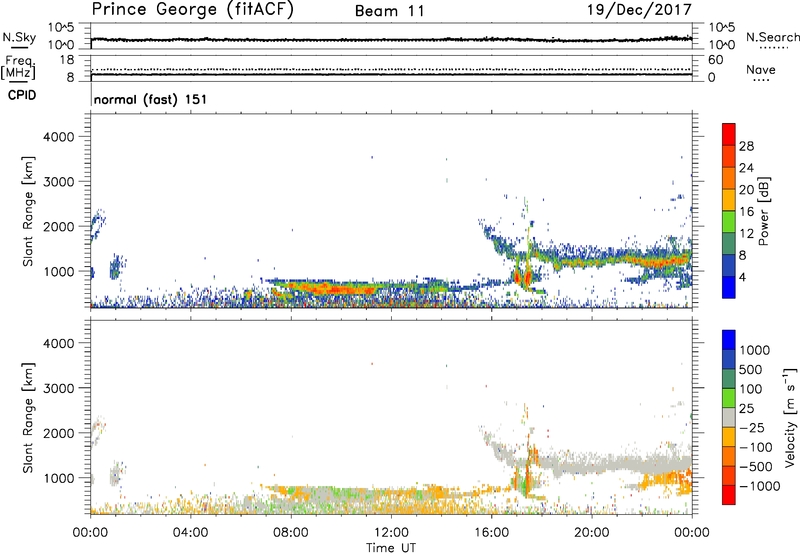This screenshot has height=554, width=800.
Task: Click the '16' Power colorbar label
Action: coord(746,212)
